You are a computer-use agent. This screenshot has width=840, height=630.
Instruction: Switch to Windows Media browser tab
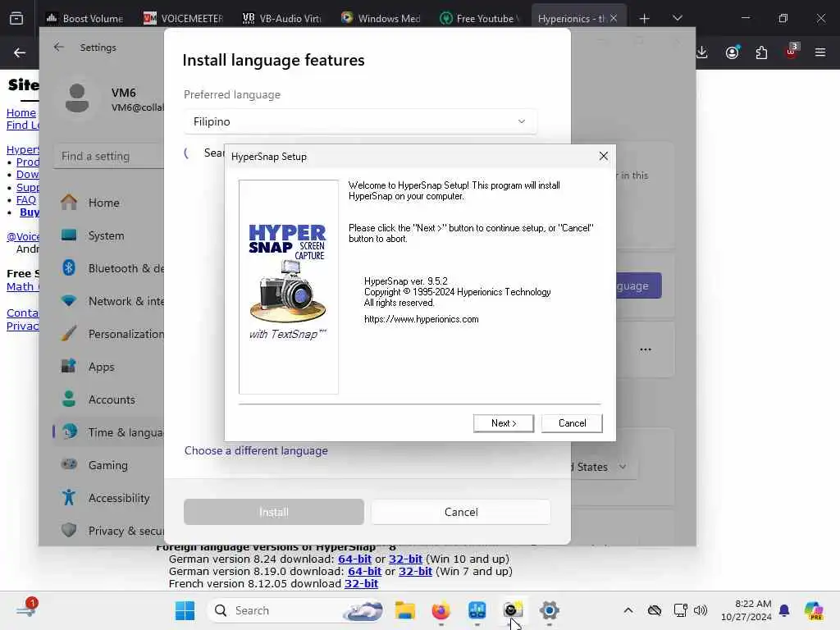(x=381, y=18)
